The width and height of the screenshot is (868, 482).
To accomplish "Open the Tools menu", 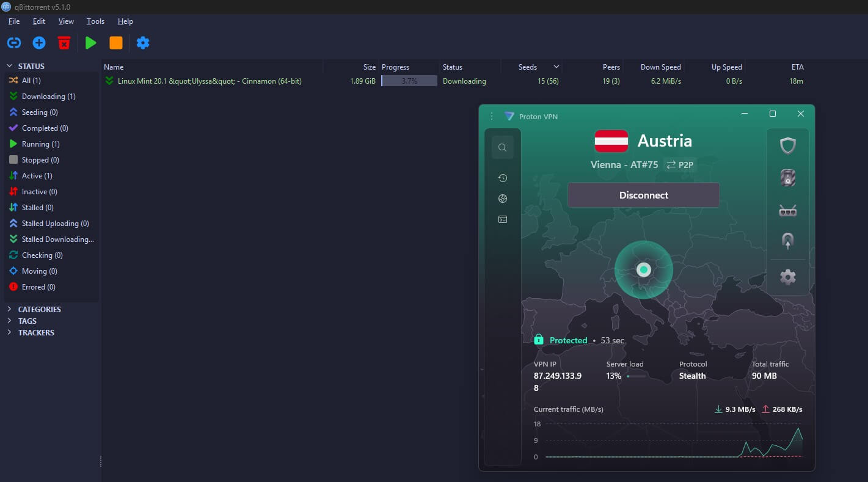I will (x=95, y=21).
